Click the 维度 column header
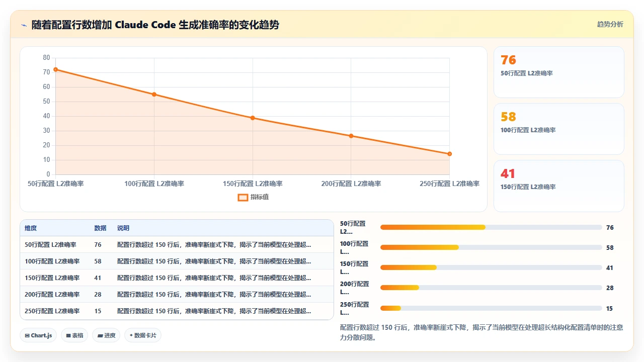 click(31, 228)
